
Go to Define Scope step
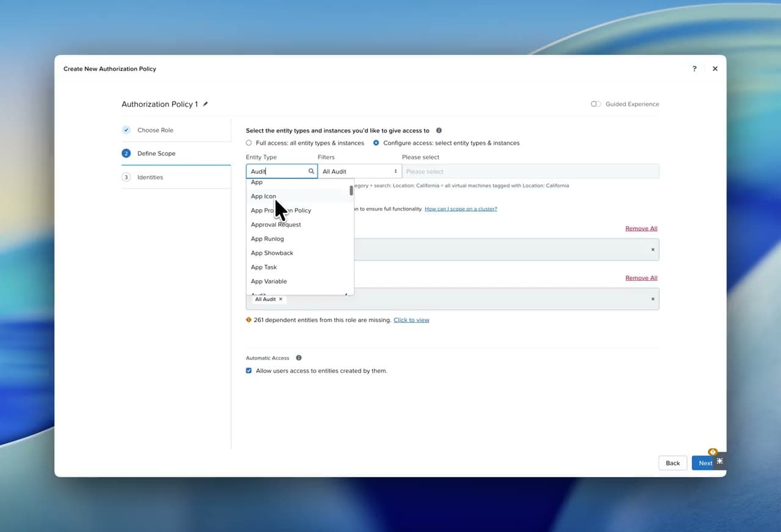click(x=156, y=153)
